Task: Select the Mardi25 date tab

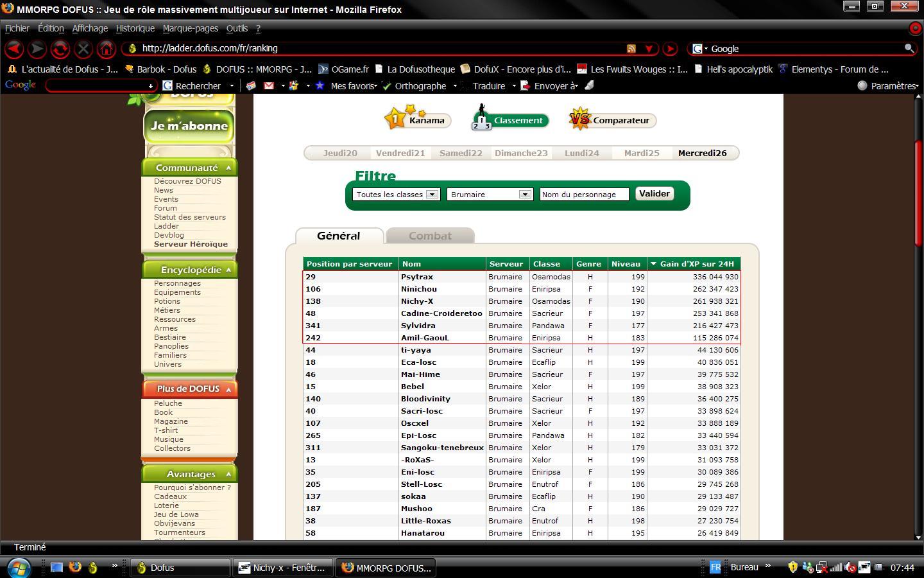Action: [642, 153]
